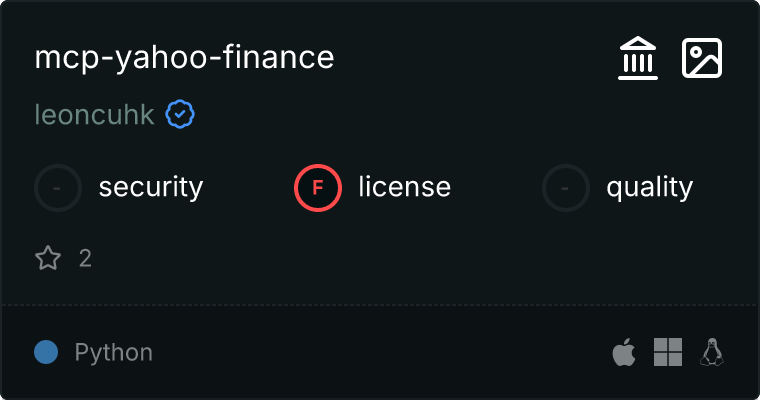Click the Apple macOS platform icon
Screen dimensions: 760x400
click(x=624, y=352)
